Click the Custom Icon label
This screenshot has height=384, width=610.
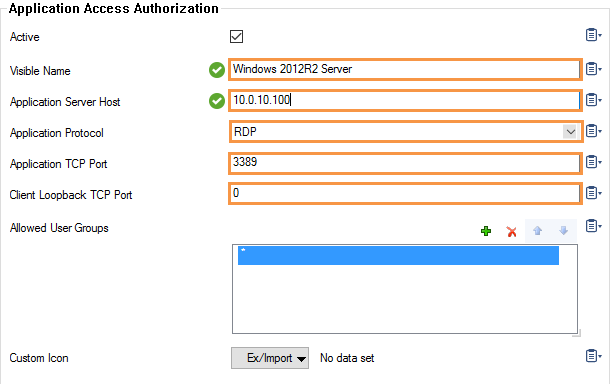pyautogui.click(x=39, y=358)
